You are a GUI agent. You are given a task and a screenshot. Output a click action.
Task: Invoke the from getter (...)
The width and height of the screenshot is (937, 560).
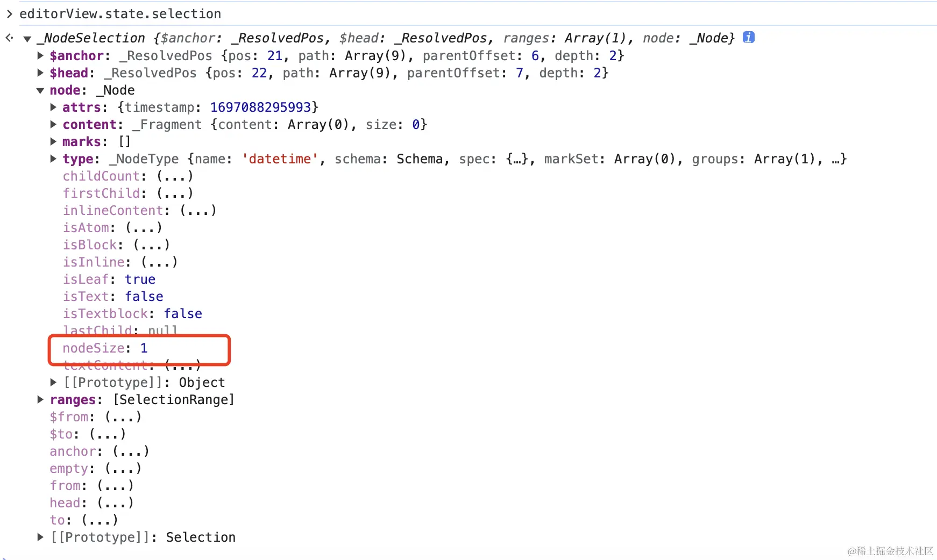(x=115, y=485)
